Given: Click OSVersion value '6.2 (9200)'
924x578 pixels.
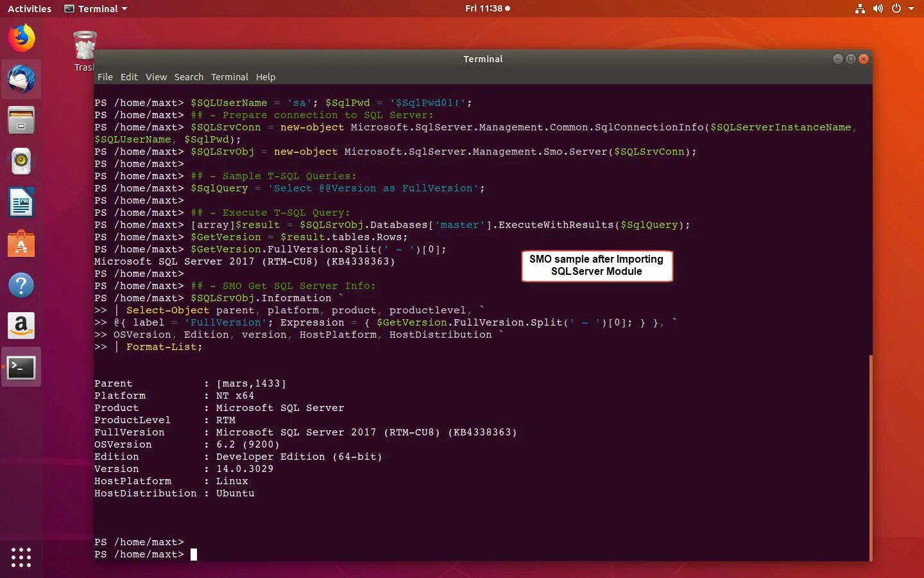Looking at the screenshot, I should pyautogui.click(x=248, y=444).
